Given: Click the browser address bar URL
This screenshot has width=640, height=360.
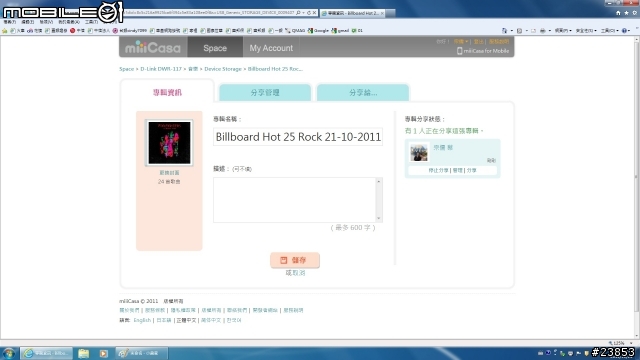Looking at the screenshot, I should (x=208, y=13).
